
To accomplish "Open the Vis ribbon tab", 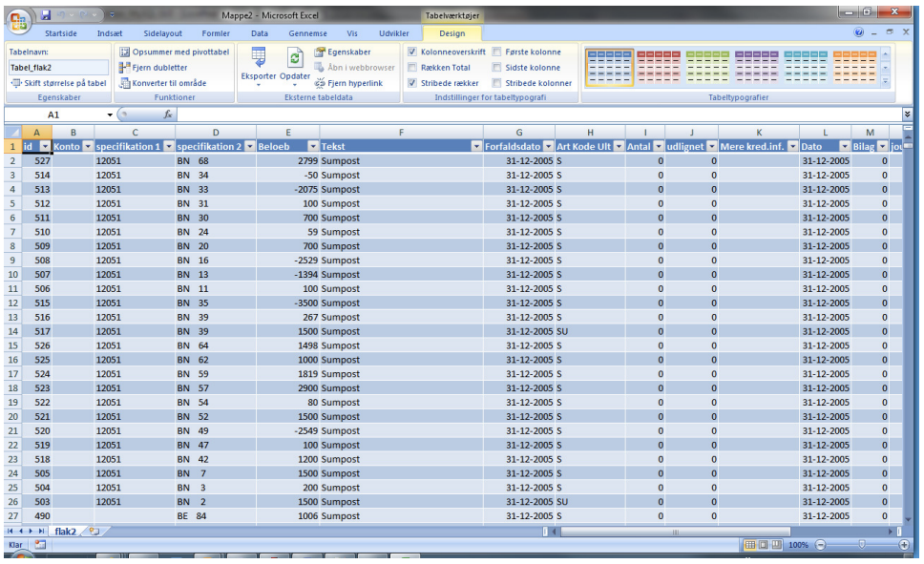I will (352, 33).
